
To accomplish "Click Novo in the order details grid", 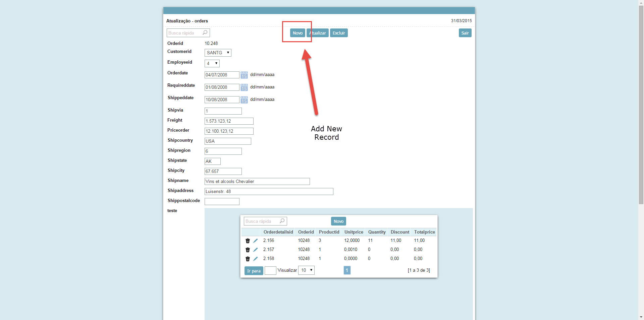I will pos(338,221).
